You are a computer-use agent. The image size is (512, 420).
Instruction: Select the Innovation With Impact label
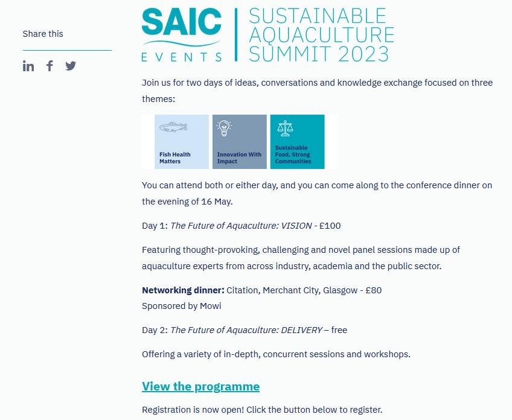coord(239,157)
